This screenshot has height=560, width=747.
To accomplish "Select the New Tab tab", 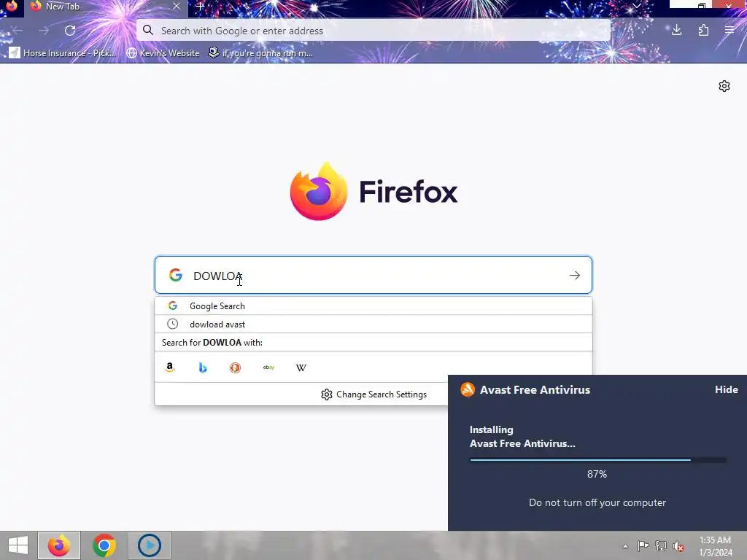I will [106, 7].
